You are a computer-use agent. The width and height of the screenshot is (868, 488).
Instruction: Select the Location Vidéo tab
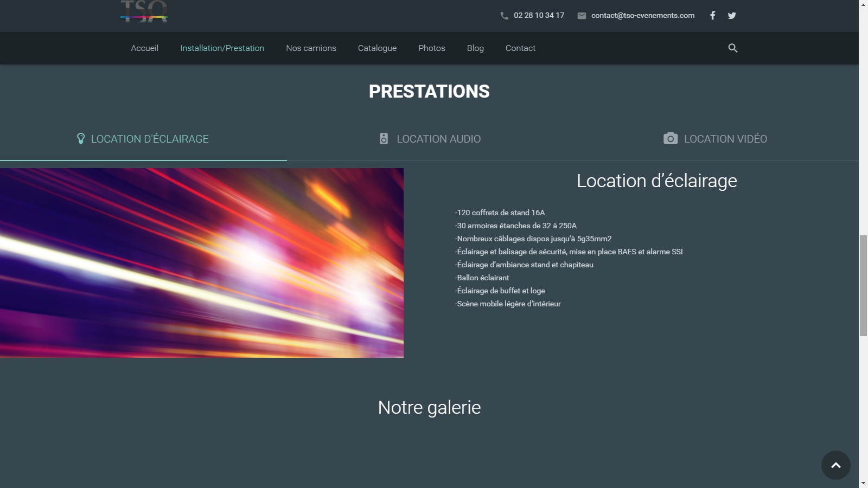[725, 139]
